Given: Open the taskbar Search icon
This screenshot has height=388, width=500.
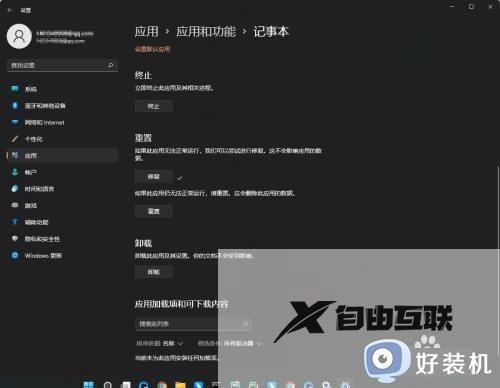Looking at the screenshot, I should click(108, 385).
